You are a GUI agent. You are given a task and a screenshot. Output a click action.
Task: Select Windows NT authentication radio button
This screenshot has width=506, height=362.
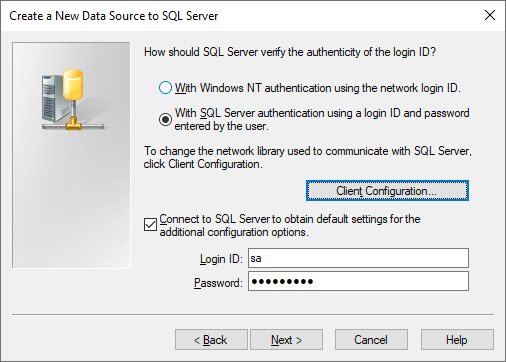pos(165,88)
